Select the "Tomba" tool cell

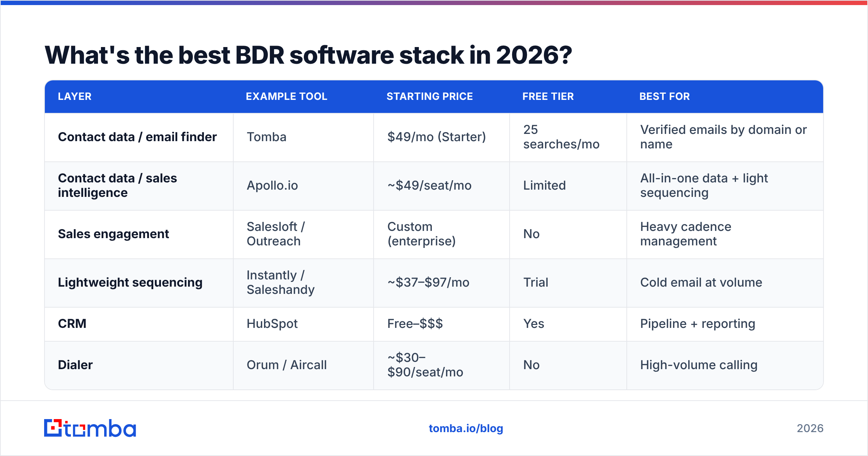pos(303,137)
